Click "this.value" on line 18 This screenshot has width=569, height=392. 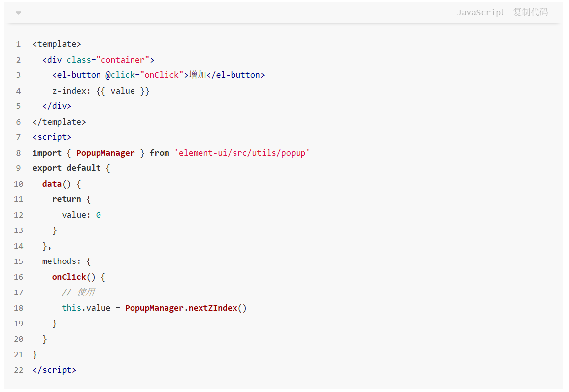86,308
